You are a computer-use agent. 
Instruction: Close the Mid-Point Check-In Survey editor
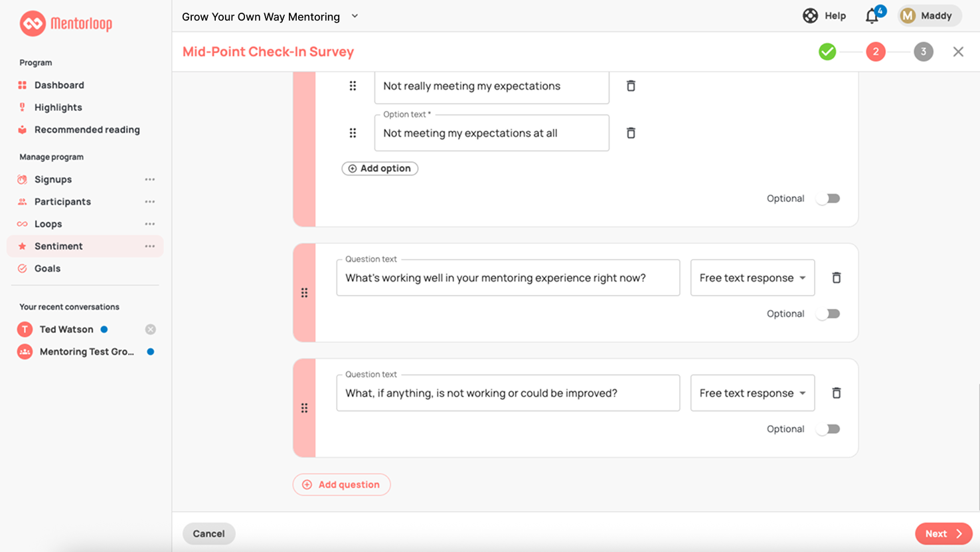point(958,52)
